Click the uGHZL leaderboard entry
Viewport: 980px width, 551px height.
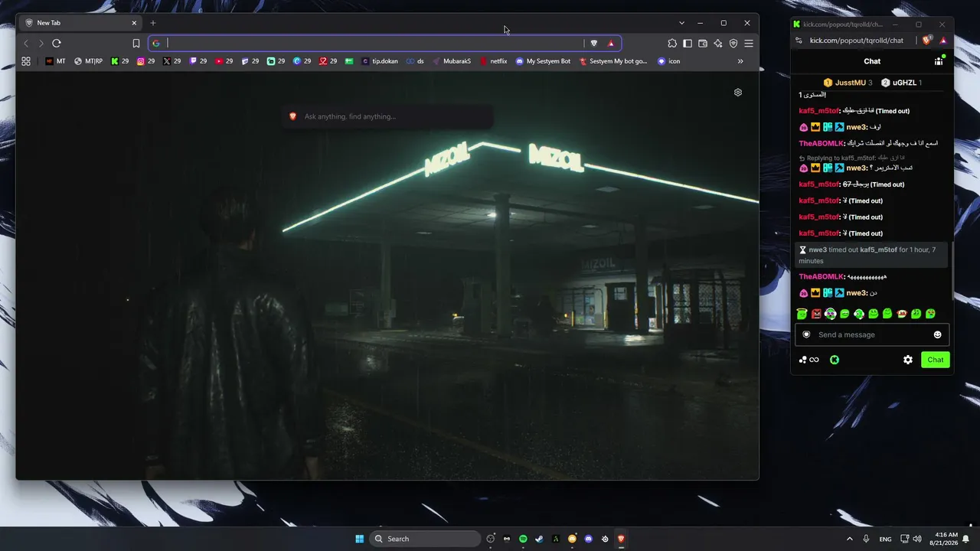click(901, 83)
